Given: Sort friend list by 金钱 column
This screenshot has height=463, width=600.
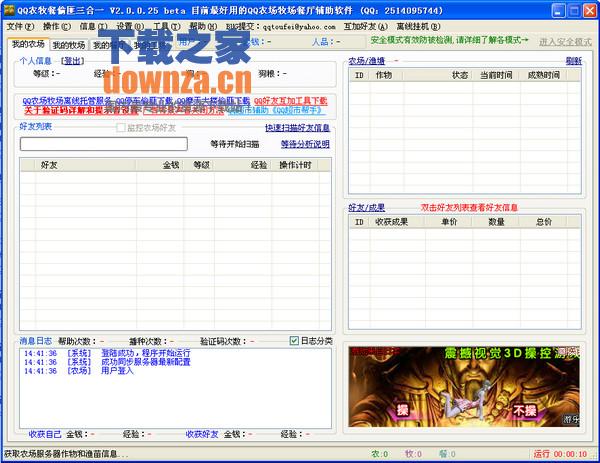Looking at the screenshot, I should [x=160, y=165].
